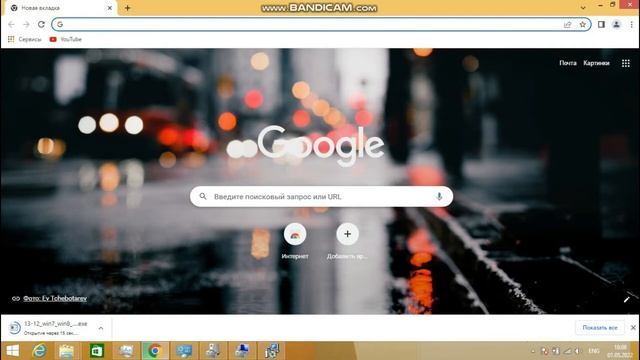Switch the ENG input language indicator
This screenshot has height=360, width=640.
(x=594, y=351)
